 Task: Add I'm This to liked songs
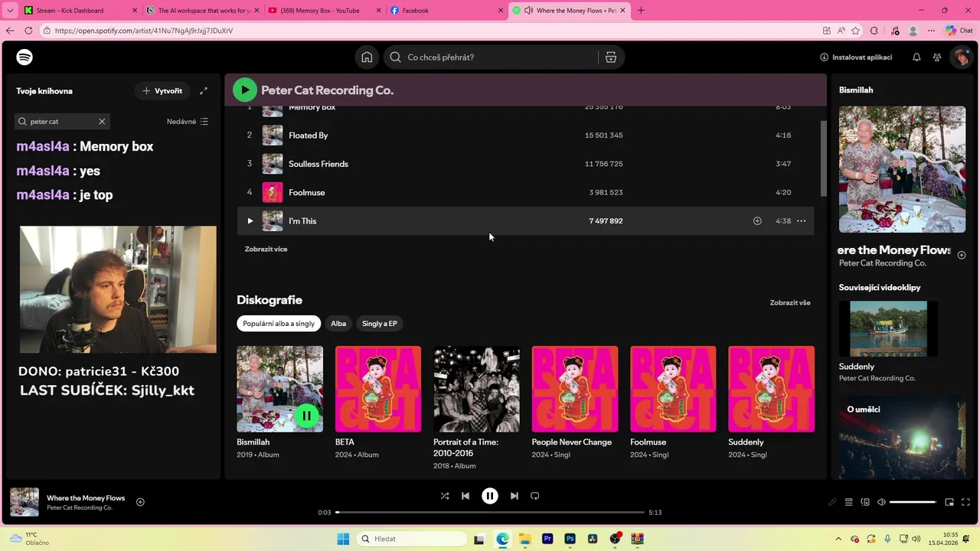pyautogui.click(x=757, y=221)
